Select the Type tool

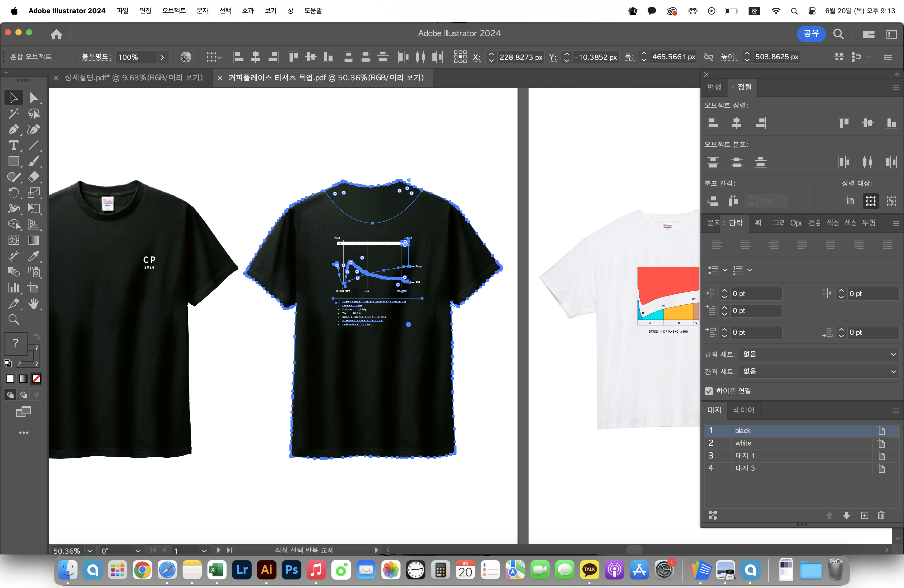(x=14, y=145)
